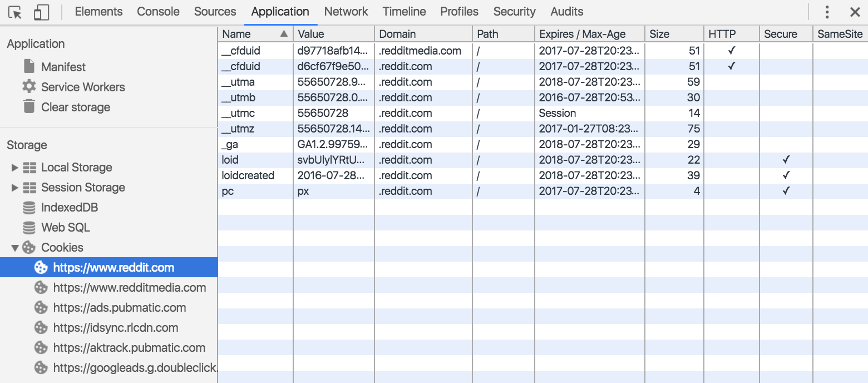Screen dimensions: 868x383
Task: Click the cookie icon beside ads.pubmatic.com
Action: point(41,308)
